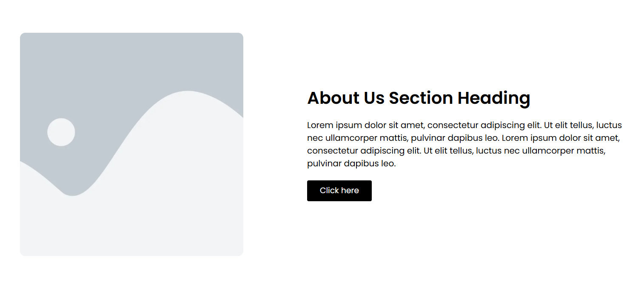Select the placeholder image thumbnail
The image size is (644, 288).
(x=131, y=144)
